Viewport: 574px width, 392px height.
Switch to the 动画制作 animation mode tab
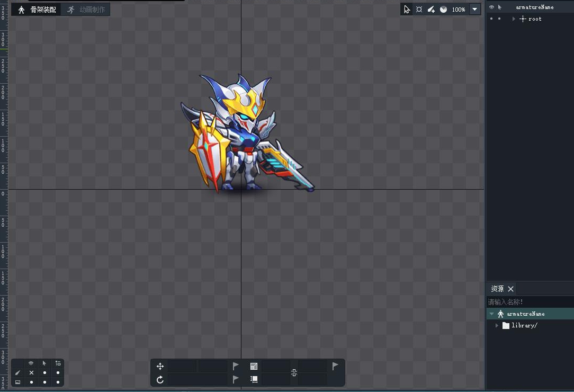(x=86, y=10)
